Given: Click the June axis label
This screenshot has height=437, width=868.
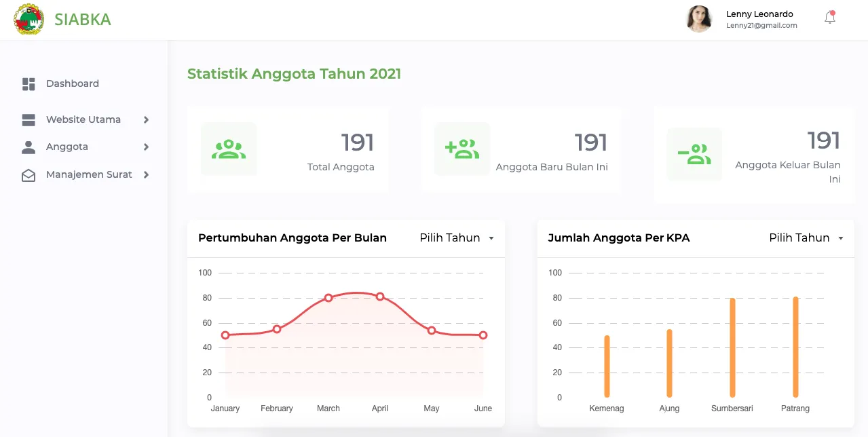Looking at the screenshot, I should click(x=483, y=408).
